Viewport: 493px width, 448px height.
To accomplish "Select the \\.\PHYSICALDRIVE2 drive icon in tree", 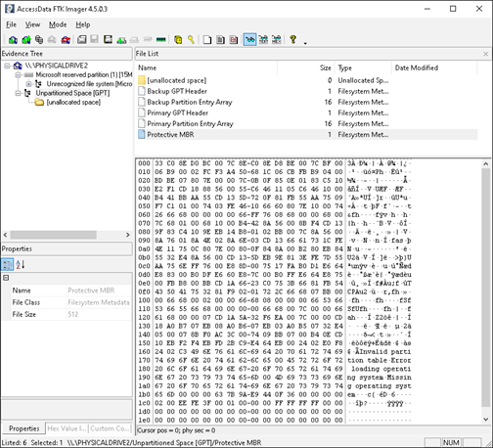I will [x=18, y=66].
